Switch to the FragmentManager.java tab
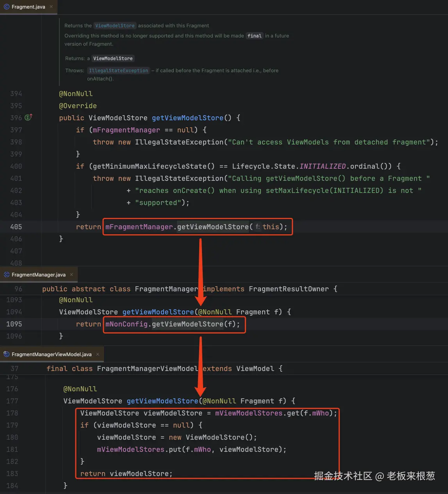Screen dimensions: 448x494 [39, 275]
